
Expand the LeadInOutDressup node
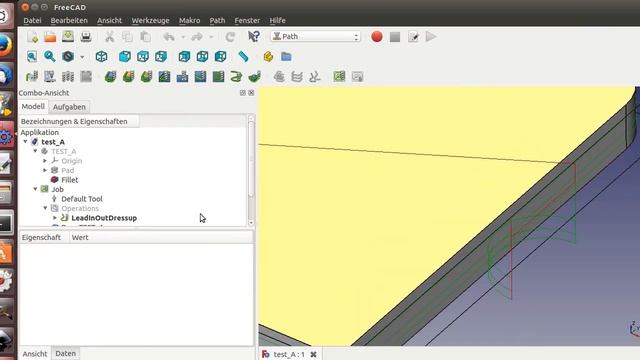tap(55, 218)
